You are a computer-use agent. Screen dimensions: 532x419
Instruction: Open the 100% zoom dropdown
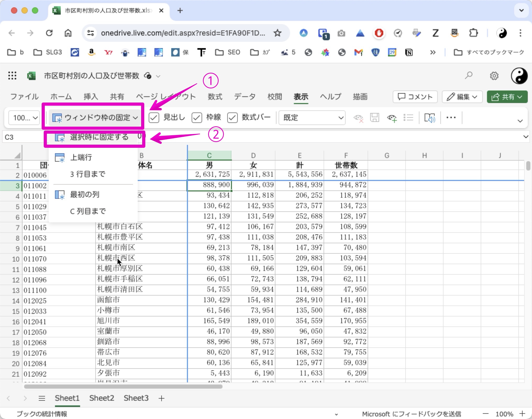(24, 118)
